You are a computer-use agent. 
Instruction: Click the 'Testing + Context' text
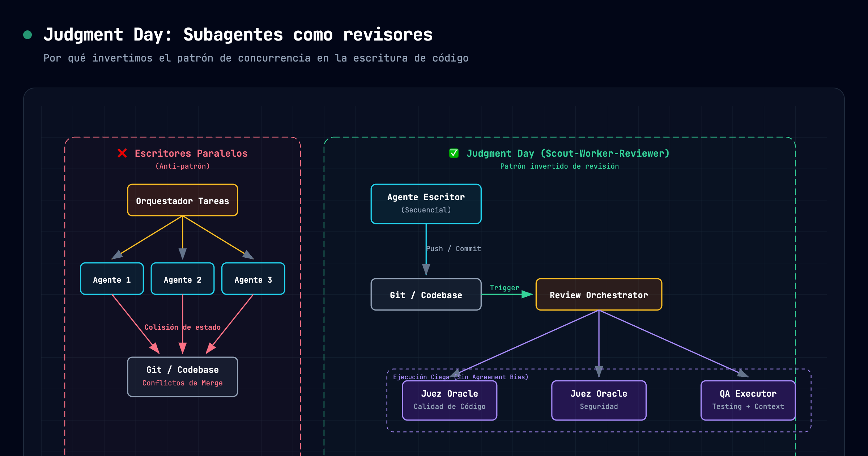(748, 406)
